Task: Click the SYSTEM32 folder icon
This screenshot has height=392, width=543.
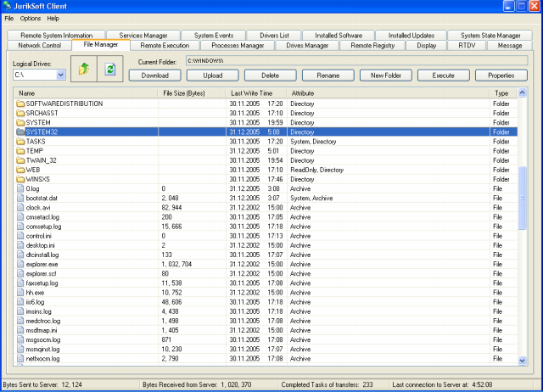Action: coord(20,132)
